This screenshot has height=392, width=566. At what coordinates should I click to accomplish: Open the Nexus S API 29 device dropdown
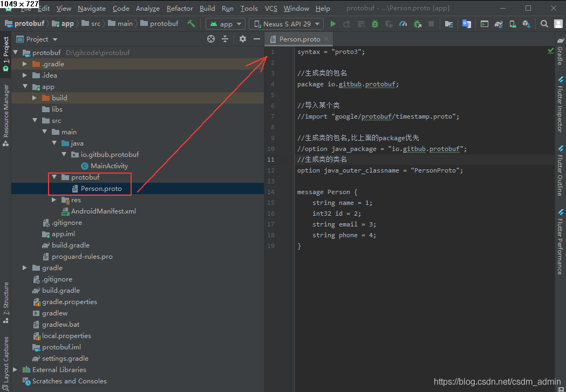pos(286,24)
